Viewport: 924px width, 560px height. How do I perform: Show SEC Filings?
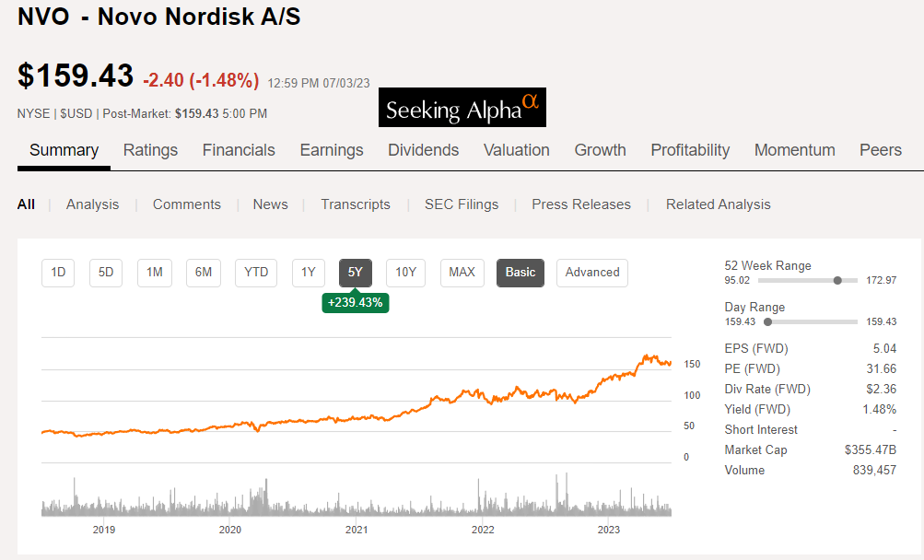(461, 204)
